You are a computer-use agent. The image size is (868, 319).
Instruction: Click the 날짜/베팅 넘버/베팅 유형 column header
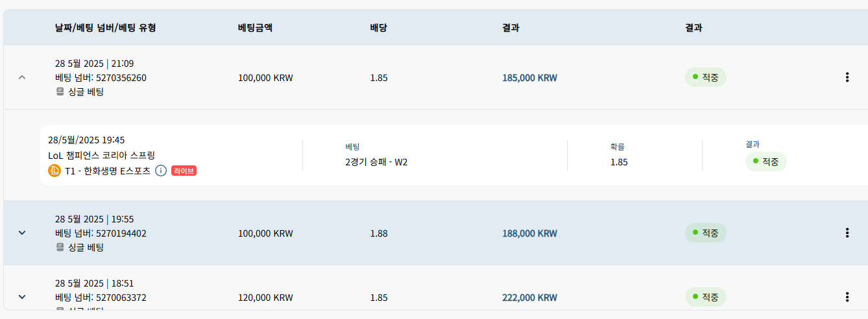(105, 28)
